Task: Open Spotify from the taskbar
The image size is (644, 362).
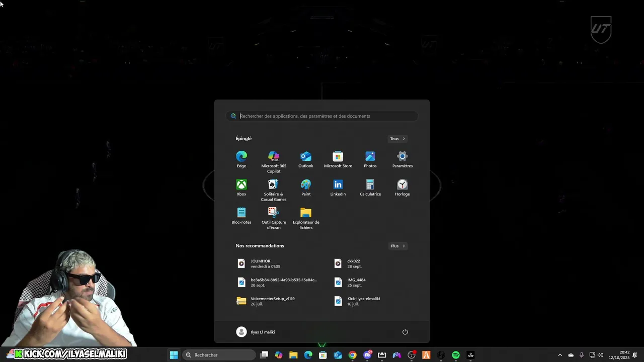Action: [456, 355]
